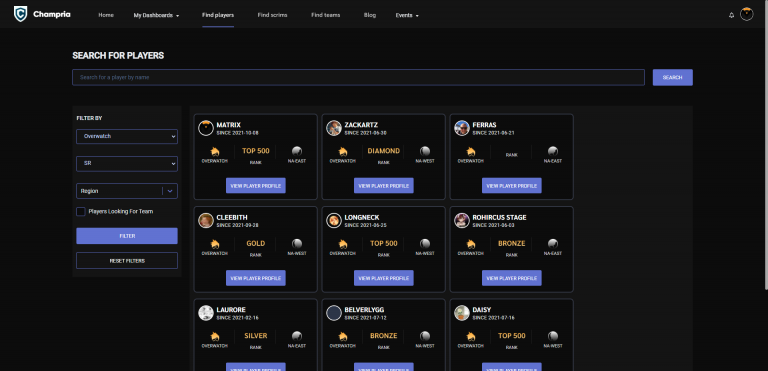Viewport: 768px width, 371px height.
Task: View Rohircus Stage's player profile
Action: point(512,278)
